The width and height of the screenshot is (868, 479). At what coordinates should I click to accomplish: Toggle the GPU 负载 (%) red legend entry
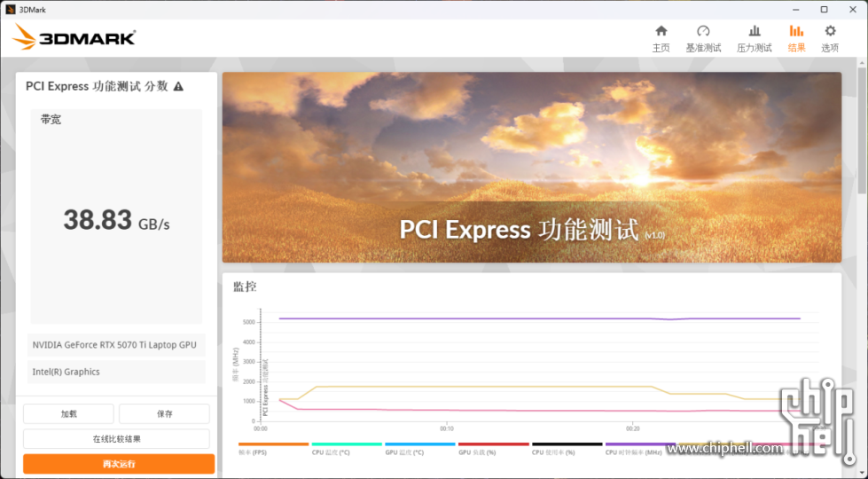pos(493,449)
